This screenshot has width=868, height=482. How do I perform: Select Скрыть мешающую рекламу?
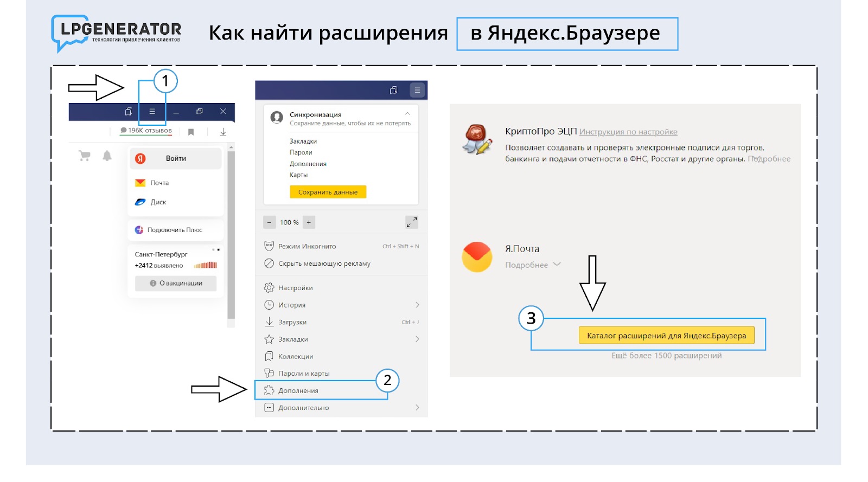coord(341,264)
